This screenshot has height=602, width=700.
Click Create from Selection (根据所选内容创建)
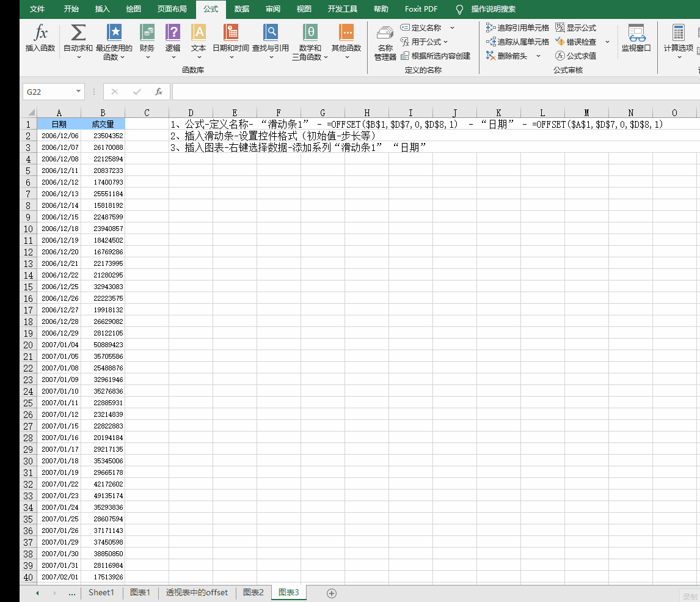(x=436, y=56)
